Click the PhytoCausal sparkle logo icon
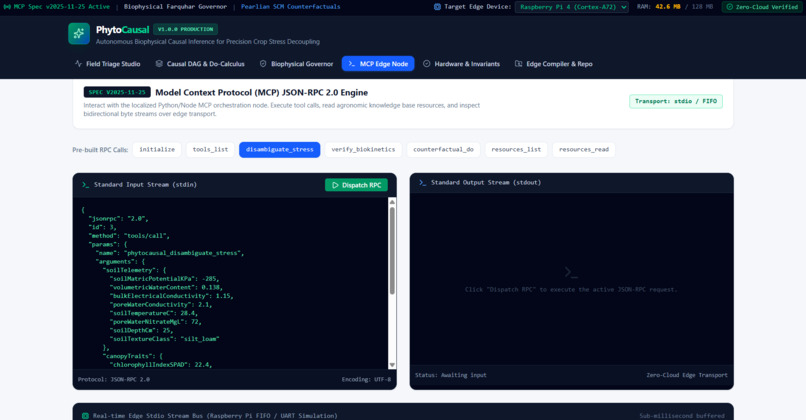 click(x=79, y=33)
